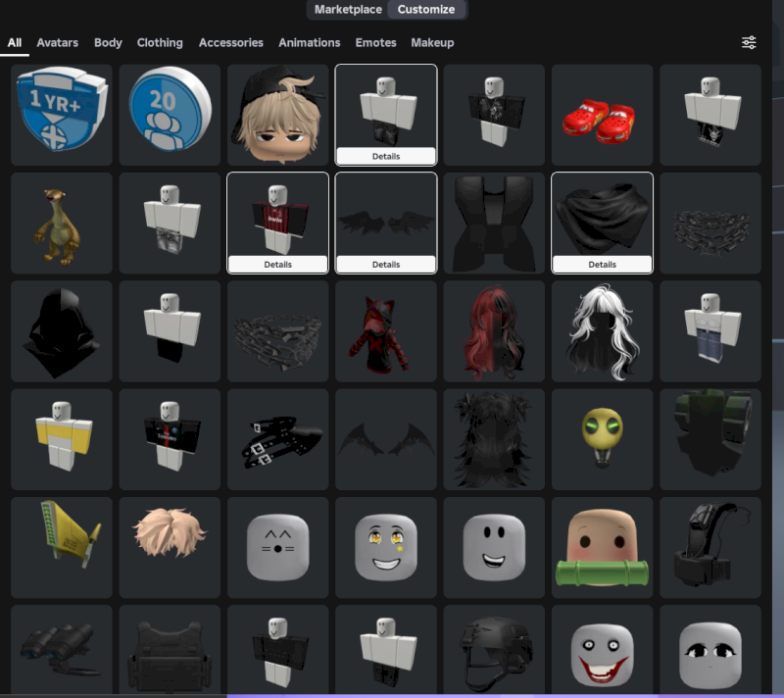Open the Avatars category
784x698 pixels.
[x=58, y=43]
